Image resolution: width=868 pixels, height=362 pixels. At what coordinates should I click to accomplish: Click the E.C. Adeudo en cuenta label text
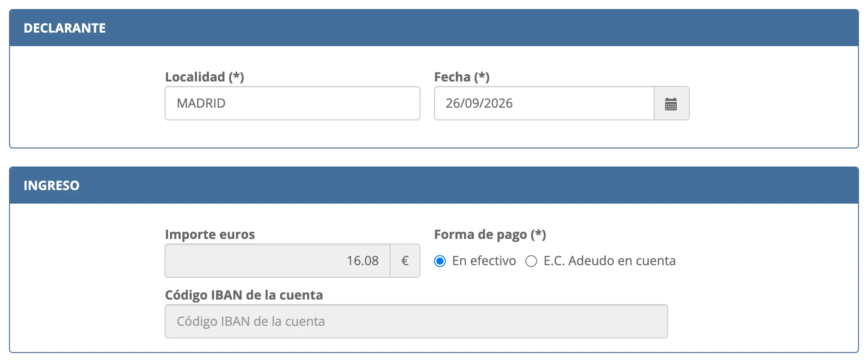point(609,261)
